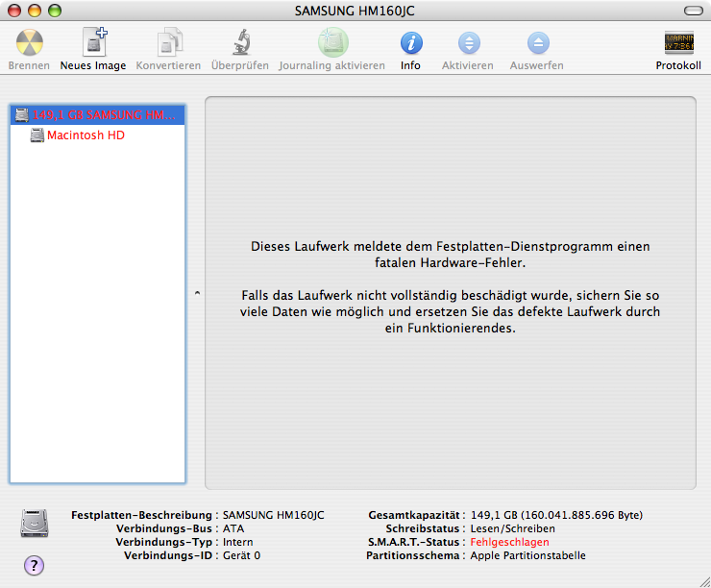This screenshot has width=711, height=588.
Task: Click the Überprüfen microscope icon
Action: (241, 41)
